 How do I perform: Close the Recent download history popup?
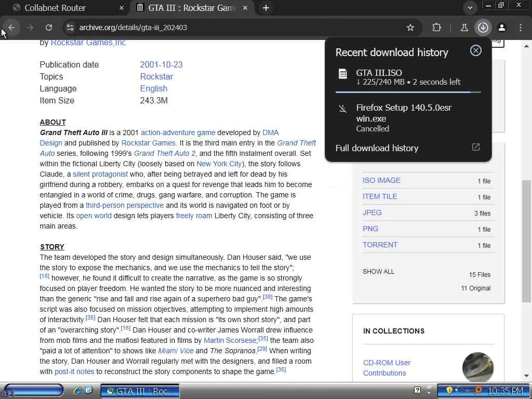coord(476,50)
